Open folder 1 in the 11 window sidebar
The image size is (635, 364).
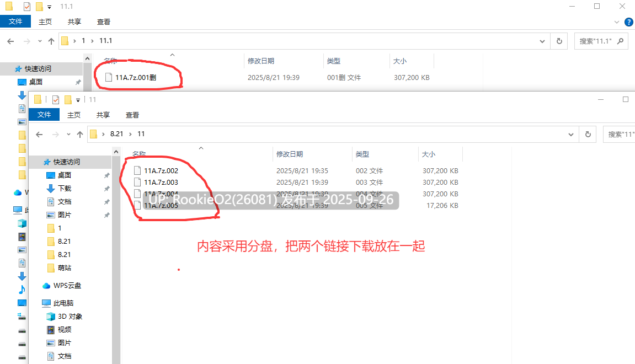coord(60,228)
